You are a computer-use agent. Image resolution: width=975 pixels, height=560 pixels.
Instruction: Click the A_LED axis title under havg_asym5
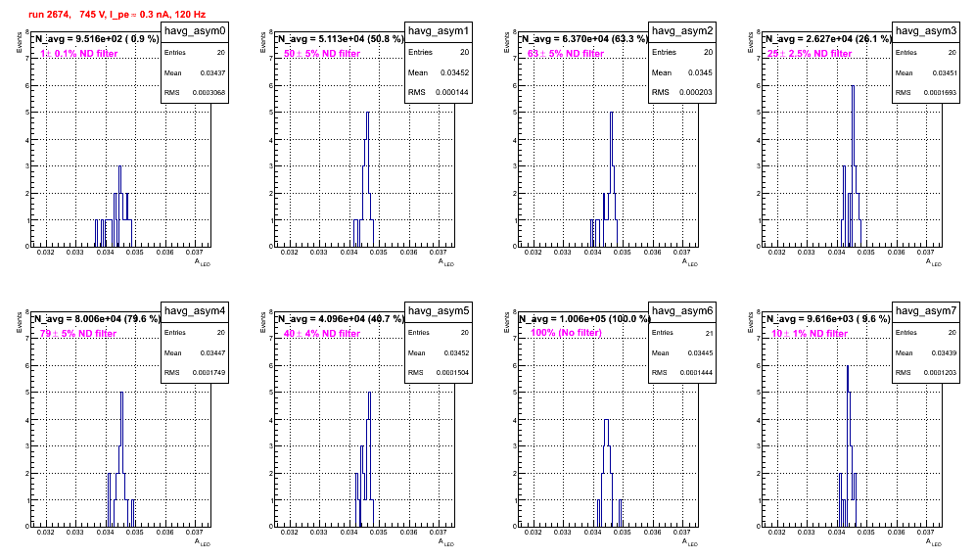coord(446,542)
